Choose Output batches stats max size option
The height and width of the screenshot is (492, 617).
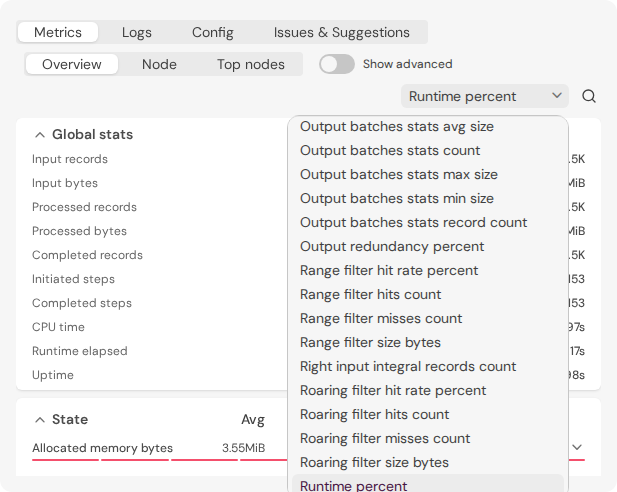tap(428, 175)
